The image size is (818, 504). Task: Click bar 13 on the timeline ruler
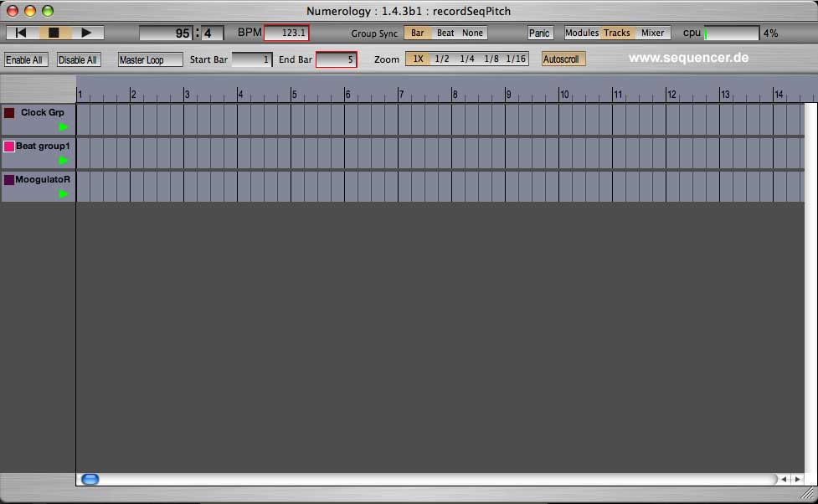[x=725, y=95]
